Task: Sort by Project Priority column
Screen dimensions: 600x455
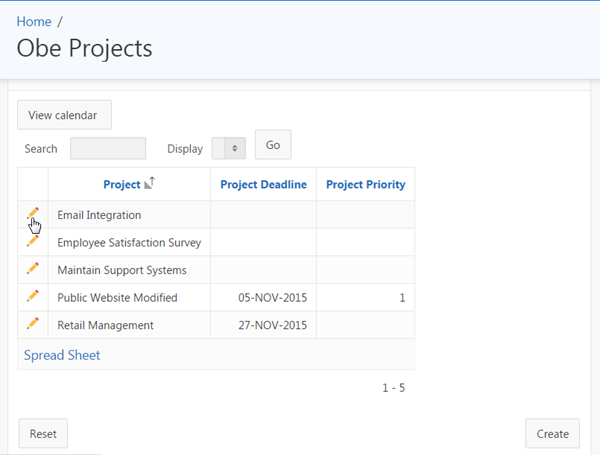Action: (x=365, y=184)
